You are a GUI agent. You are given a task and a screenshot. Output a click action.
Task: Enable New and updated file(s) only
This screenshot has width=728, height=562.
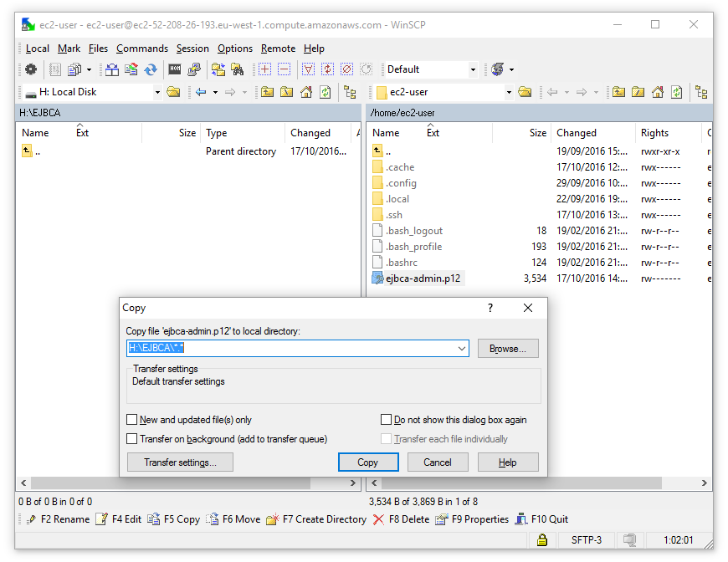click(x=132, y=420)
